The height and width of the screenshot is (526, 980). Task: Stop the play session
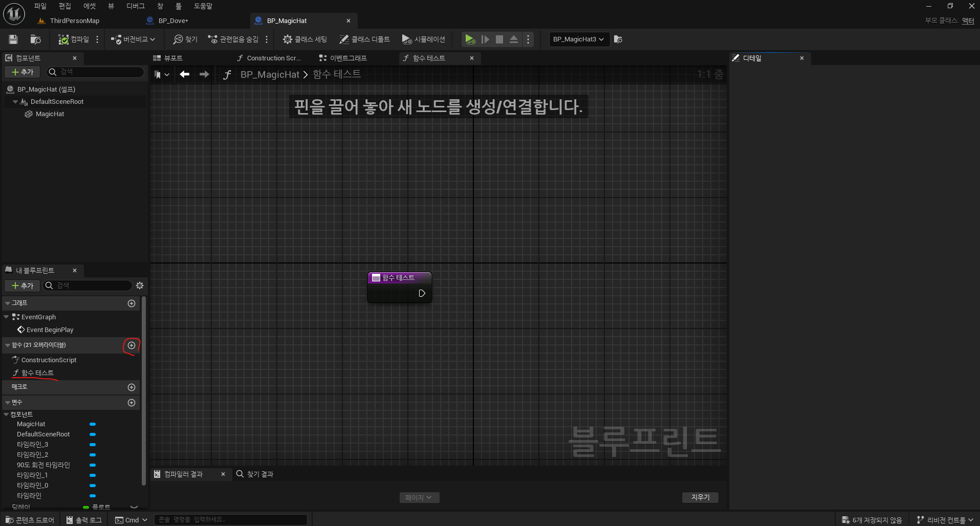[x=499, y=39]
